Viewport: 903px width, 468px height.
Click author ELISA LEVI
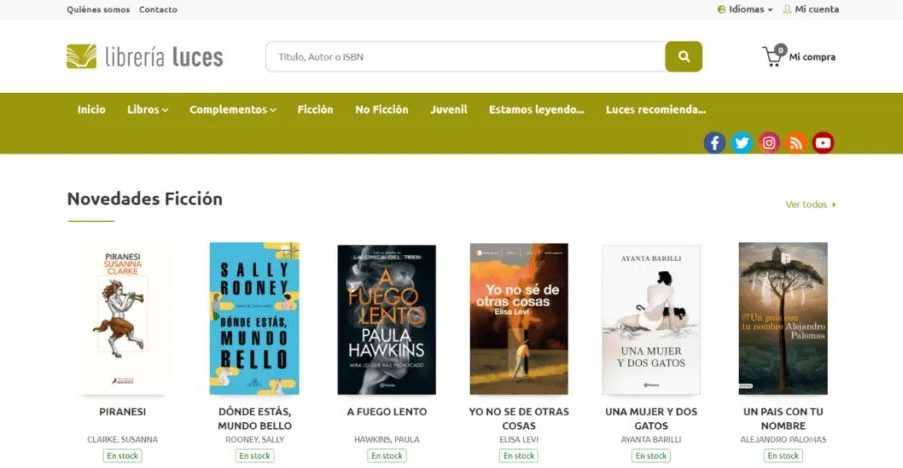pos(519,439)
